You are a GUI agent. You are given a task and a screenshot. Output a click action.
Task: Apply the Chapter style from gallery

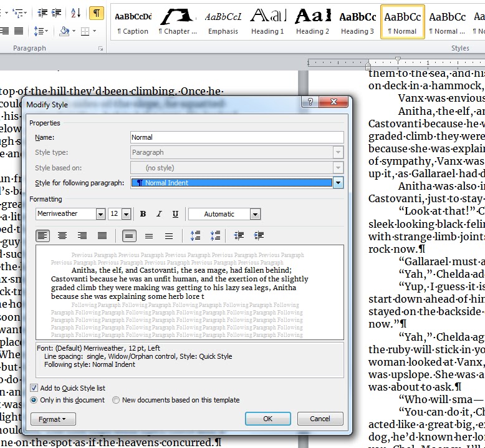pos(178,22)
